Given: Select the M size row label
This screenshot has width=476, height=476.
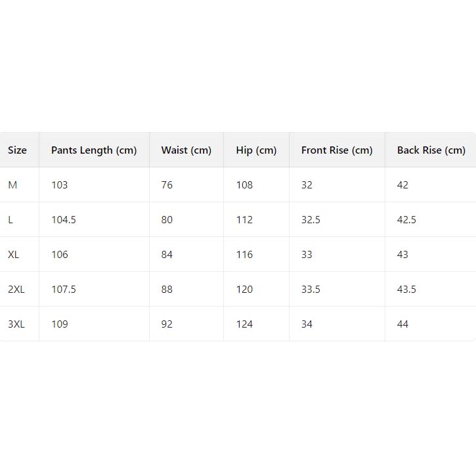Looking at the screenshot, I should (12, 185).
